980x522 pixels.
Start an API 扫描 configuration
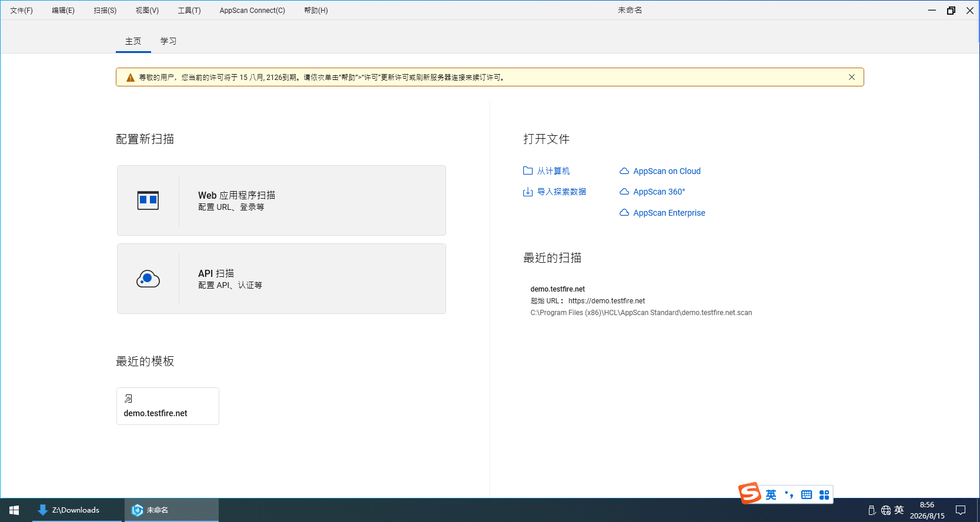click(x=282, y=279)
